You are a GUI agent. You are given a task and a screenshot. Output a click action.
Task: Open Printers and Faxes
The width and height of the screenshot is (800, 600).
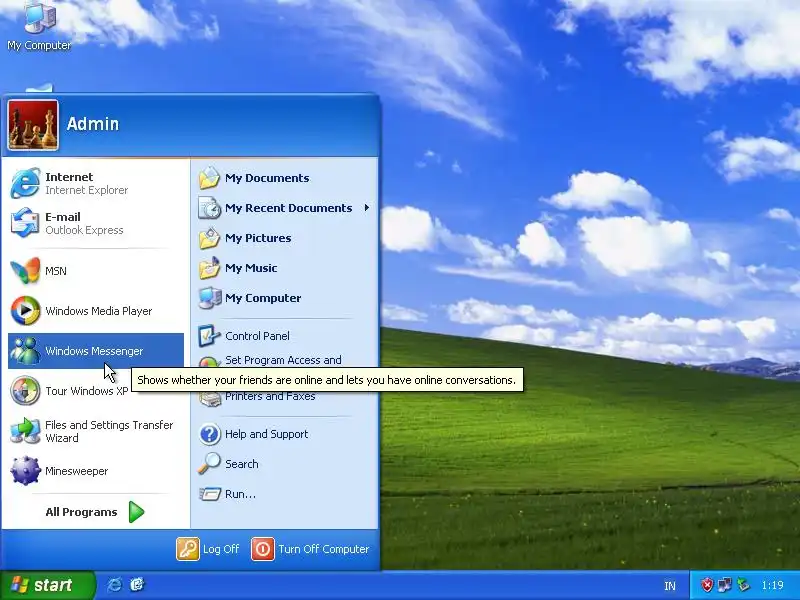270,397
